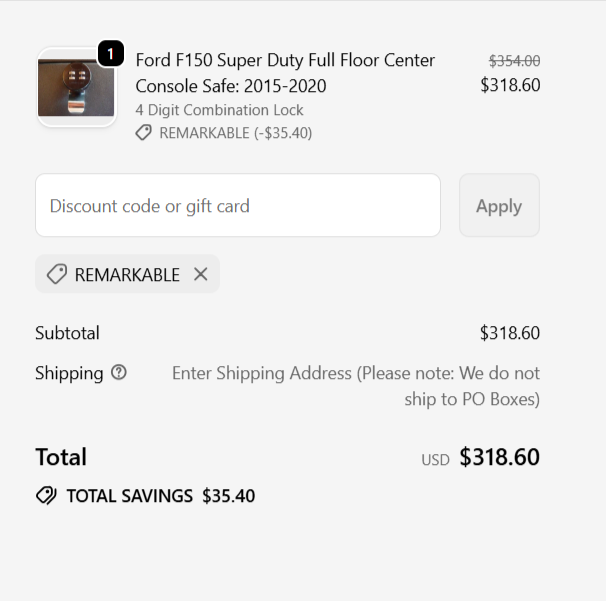Click the $35.40 total savings amount

tap(228, 496)
